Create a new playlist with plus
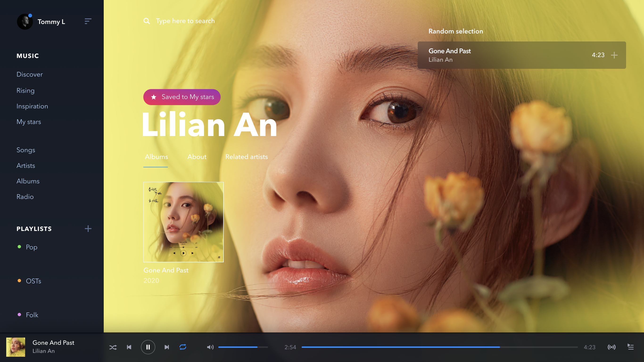Viewport: 644px width, 362px height. click(x=88, y=229)
